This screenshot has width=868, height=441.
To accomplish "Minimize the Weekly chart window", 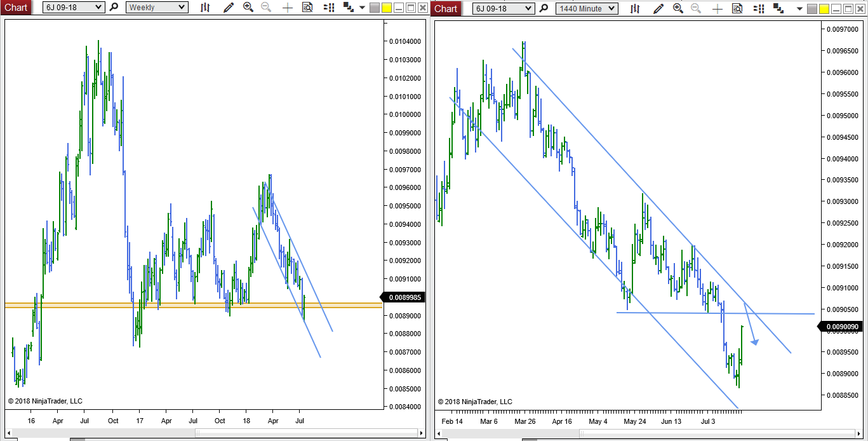I will [399, 8].
